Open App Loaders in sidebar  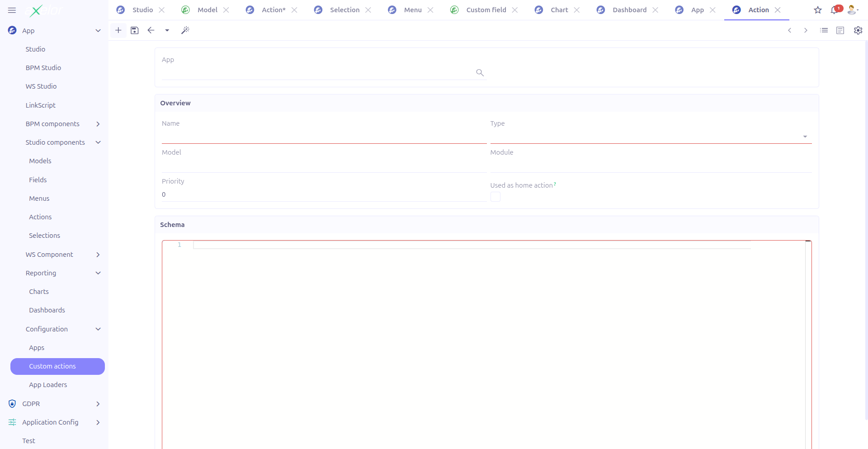(48, 385)
